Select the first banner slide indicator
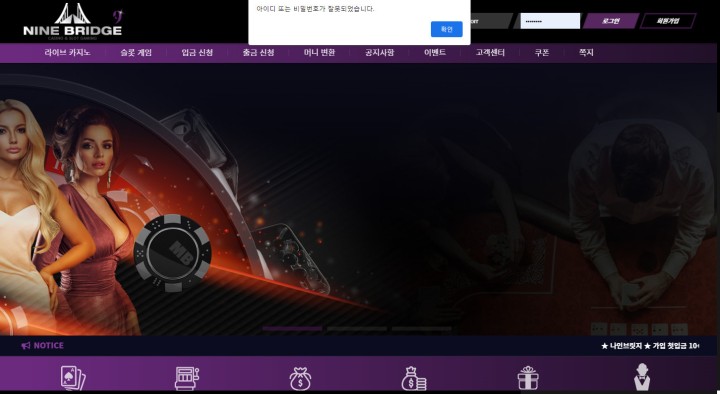The height and width of the screenshot is (394, 720). [x=292, y=328]
